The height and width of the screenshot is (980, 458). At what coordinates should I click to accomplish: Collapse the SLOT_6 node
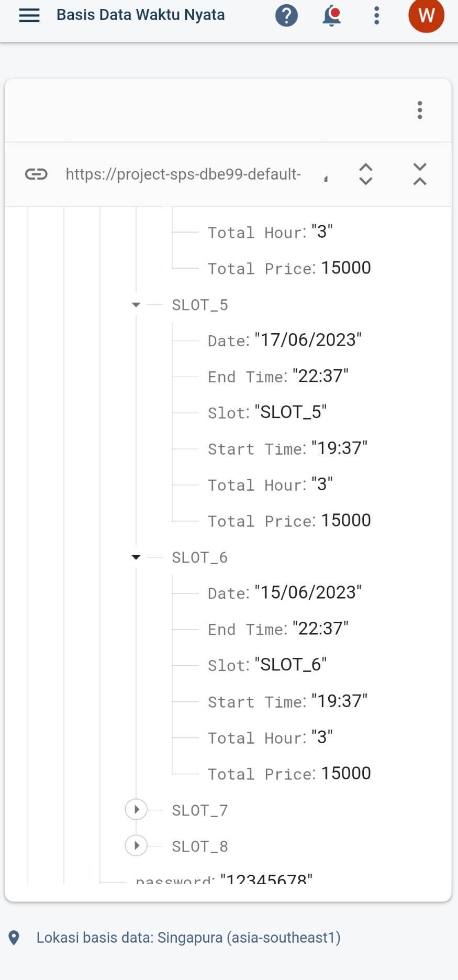[x=136, y=557]
